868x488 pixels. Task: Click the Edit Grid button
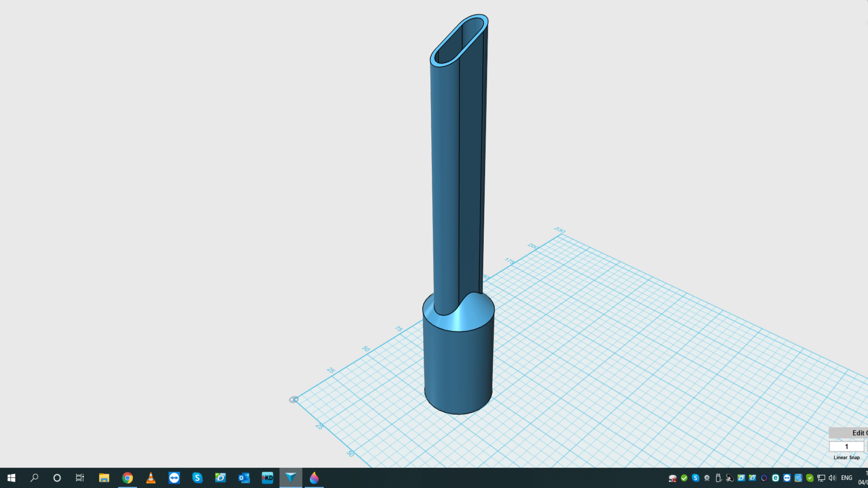(849, 433)
